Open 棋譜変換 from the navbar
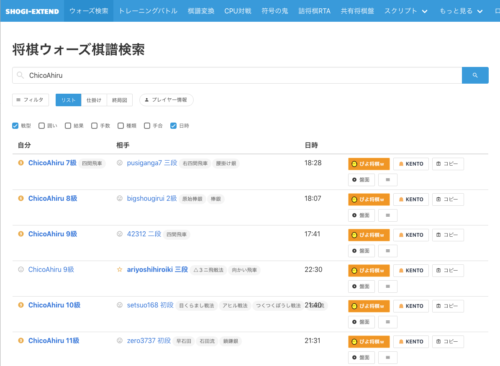 click(201, 11)
